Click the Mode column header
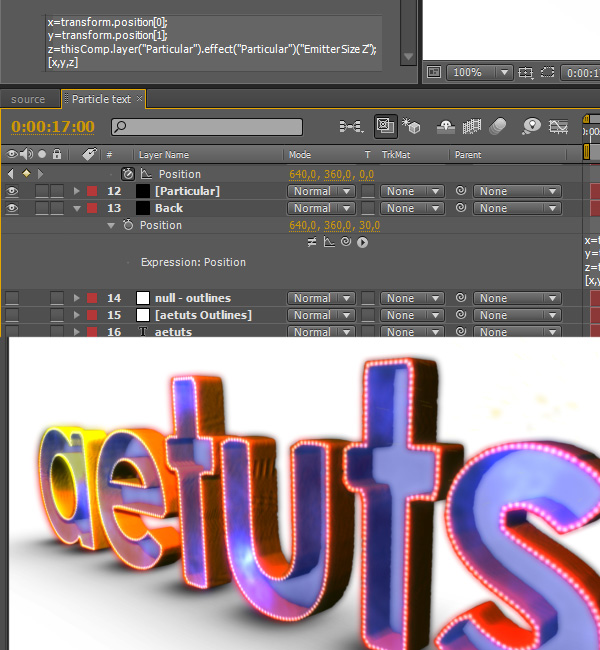Image resolution: width=600 pixels, height=650 pixels. (300, 155)
